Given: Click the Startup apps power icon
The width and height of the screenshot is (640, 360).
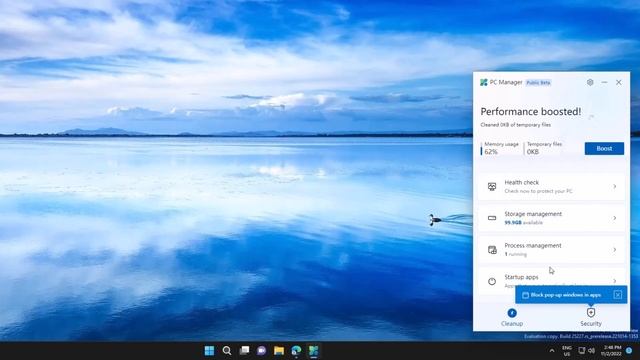Looking at the screenshot, I should 492,281.
